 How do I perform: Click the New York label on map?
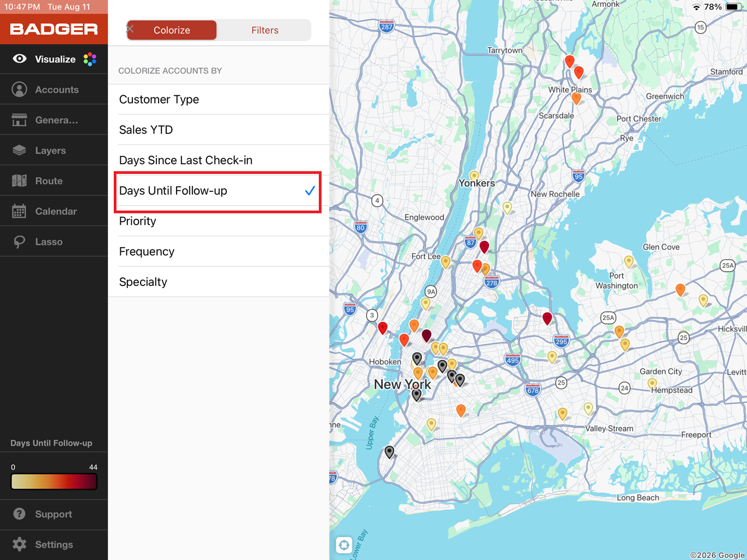pyautogui.click(x=402, y=384)
